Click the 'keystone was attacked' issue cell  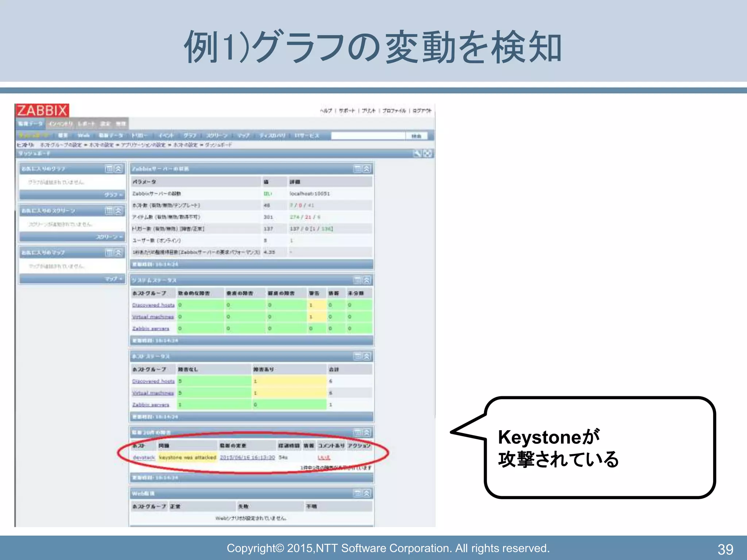tap(187, 457)
